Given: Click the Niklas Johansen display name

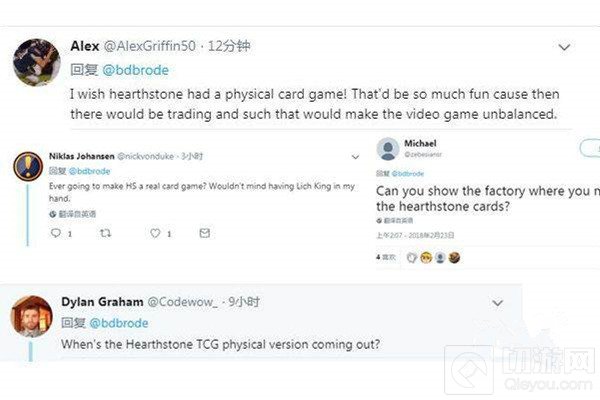Looking at the screenshot, I should [82, 157].
